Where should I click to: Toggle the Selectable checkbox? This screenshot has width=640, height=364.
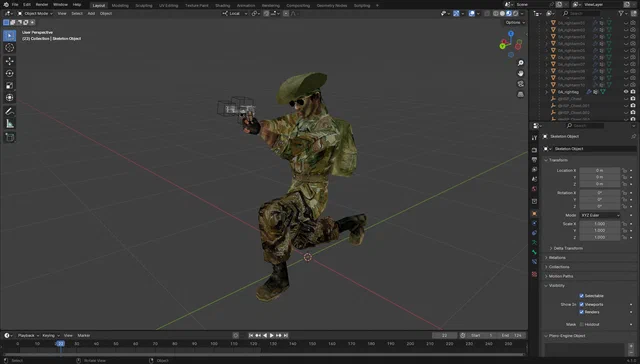click(582, 295)
